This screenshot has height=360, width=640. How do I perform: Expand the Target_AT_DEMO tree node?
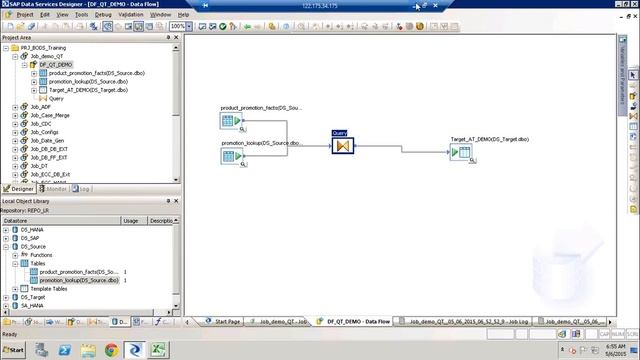[34, 90]
